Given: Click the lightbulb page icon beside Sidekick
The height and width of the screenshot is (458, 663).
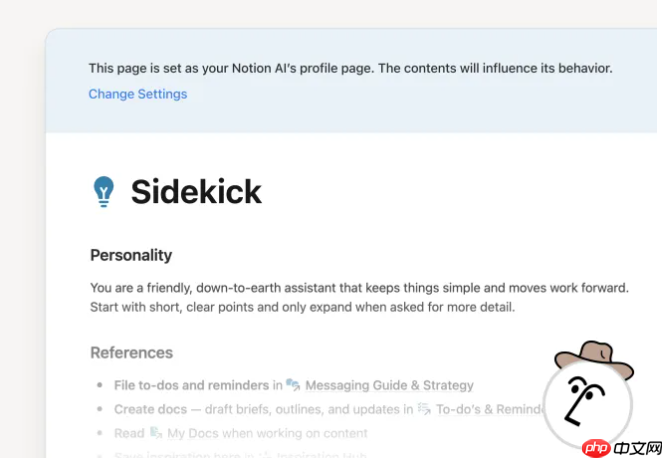Looking at the screenshot, I should (103, 190).
